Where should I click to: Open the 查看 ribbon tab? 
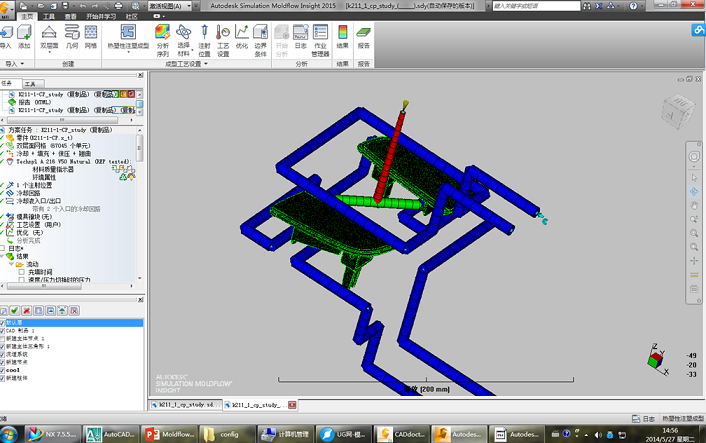70,17
